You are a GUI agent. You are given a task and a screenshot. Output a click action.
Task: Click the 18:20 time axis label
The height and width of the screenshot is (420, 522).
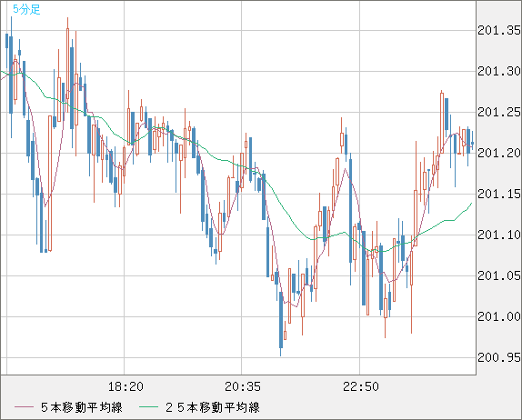[125, 386]
